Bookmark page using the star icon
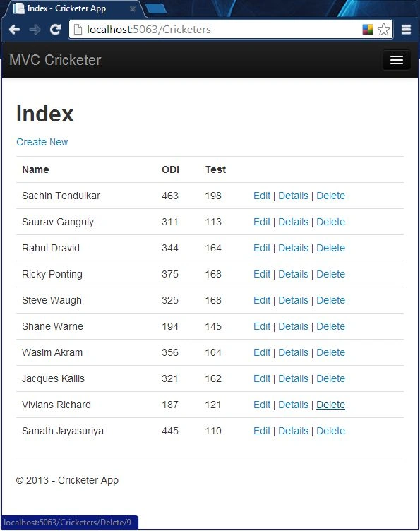 pos(383,30)
